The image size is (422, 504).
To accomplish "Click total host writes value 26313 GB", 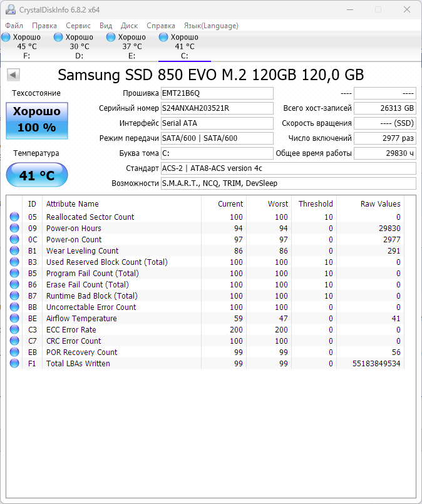I will [x=384, y=108].
